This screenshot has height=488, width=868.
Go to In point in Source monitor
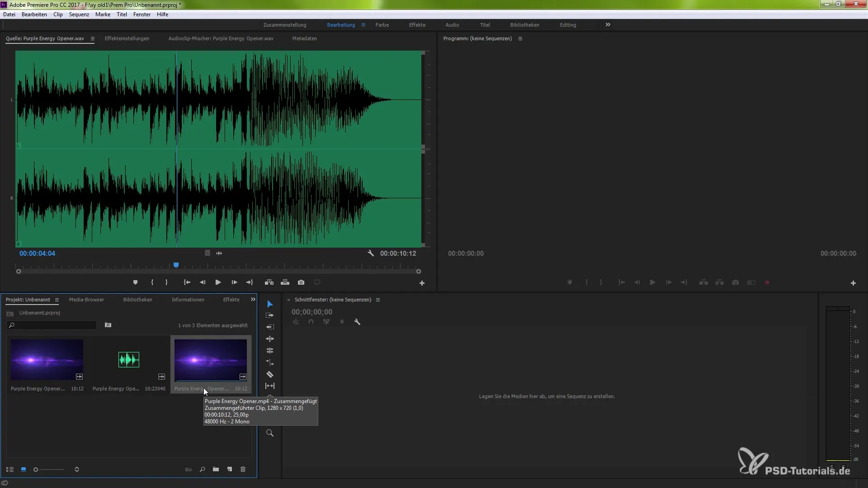[x=187, y=282]
